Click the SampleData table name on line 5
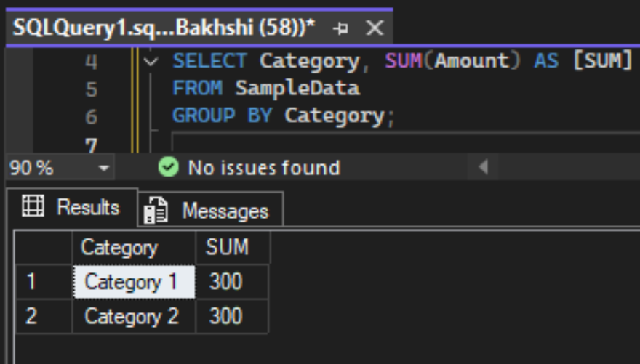Image resolution: width=640 pixels, height=364 pixels. 297,88
